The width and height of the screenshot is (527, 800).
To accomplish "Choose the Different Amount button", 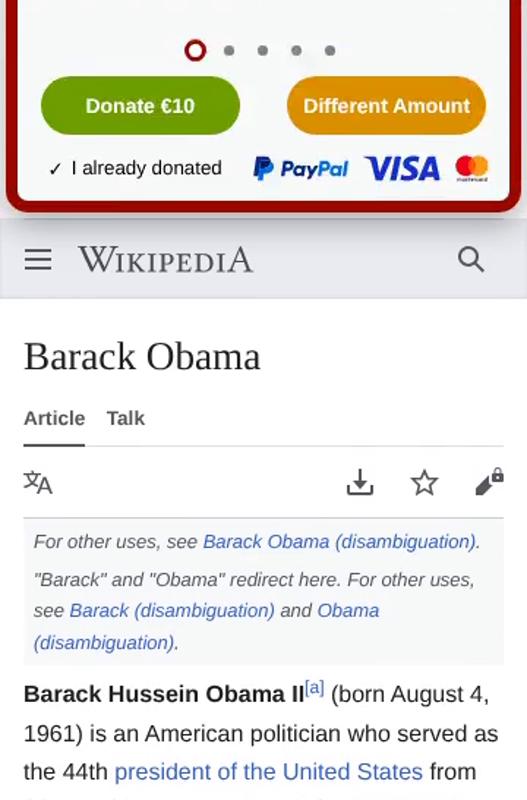I will tap(387, 106).
